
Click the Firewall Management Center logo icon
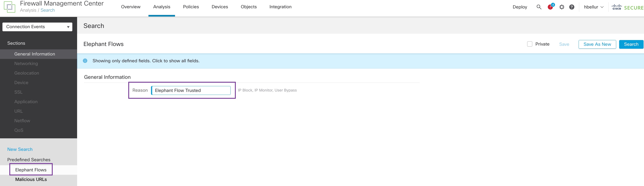[10, 7]
